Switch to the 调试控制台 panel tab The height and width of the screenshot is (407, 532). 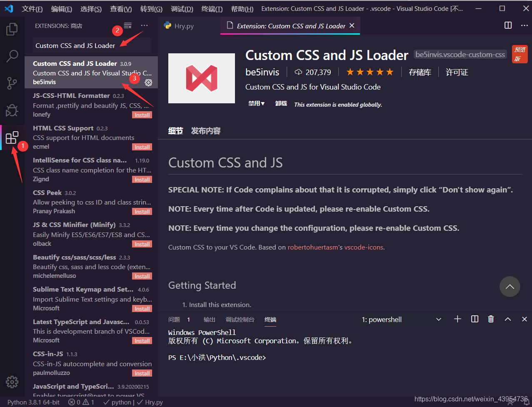click(240, 320)
